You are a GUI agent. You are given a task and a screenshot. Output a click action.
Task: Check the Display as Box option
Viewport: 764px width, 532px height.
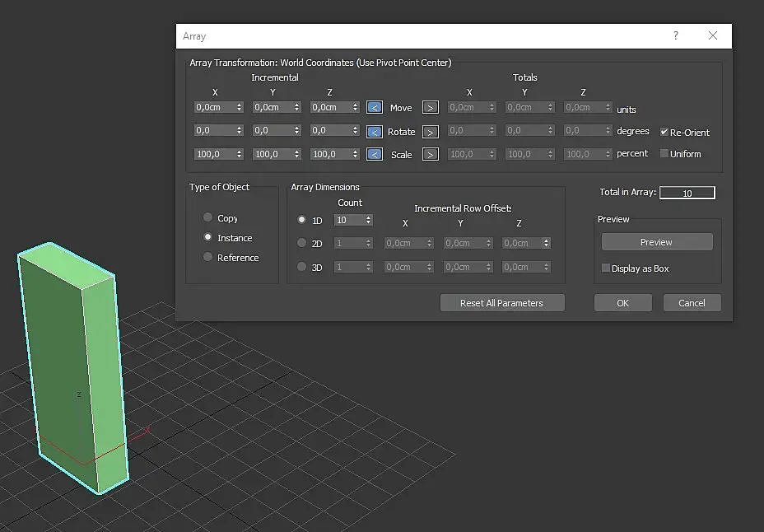(606, 268)
